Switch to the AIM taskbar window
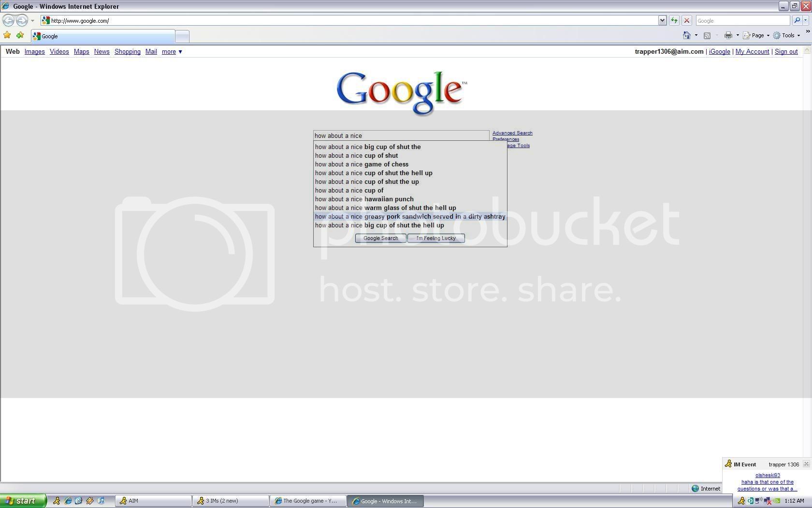This screenshot has height=508, width=812. [x=153, y=501]
